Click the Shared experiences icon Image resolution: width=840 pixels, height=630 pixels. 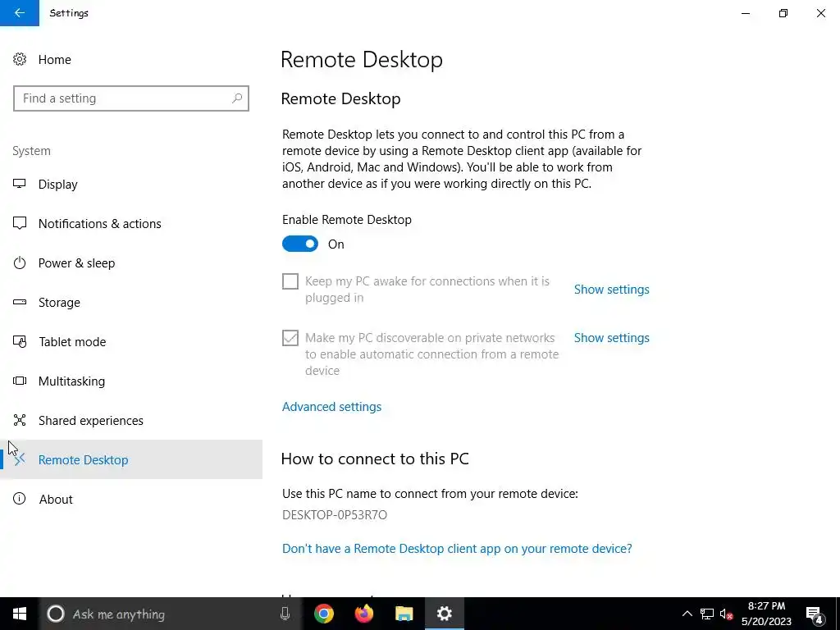[x=20, y=420]
